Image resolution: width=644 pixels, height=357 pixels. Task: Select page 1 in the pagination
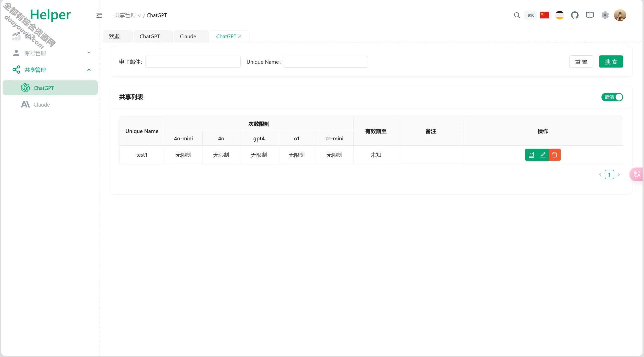(x=609, y=175)
